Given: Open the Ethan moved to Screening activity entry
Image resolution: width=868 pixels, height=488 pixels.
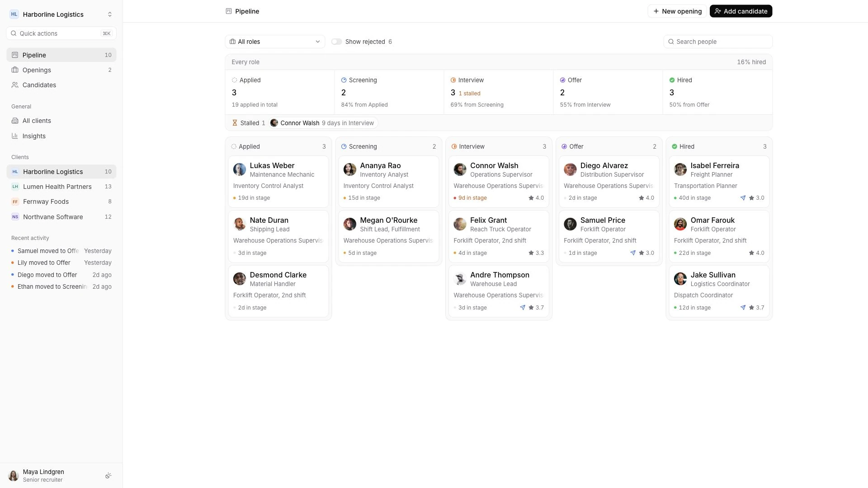Looking at the screenshot, I should (x=61, y=286).
